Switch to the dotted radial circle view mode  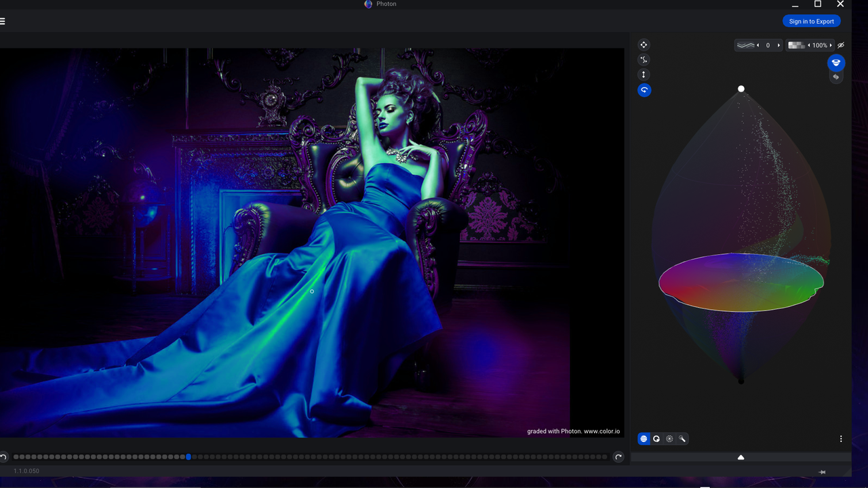tap(669, 439)
